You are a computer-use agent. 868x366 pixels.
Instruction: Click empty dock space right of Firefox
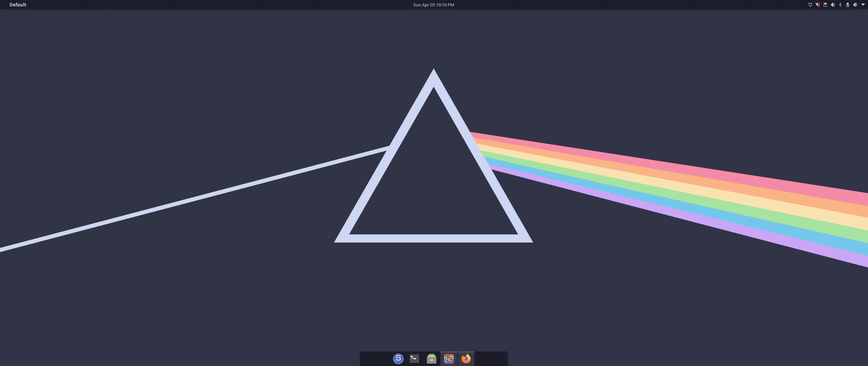(491, 359)
